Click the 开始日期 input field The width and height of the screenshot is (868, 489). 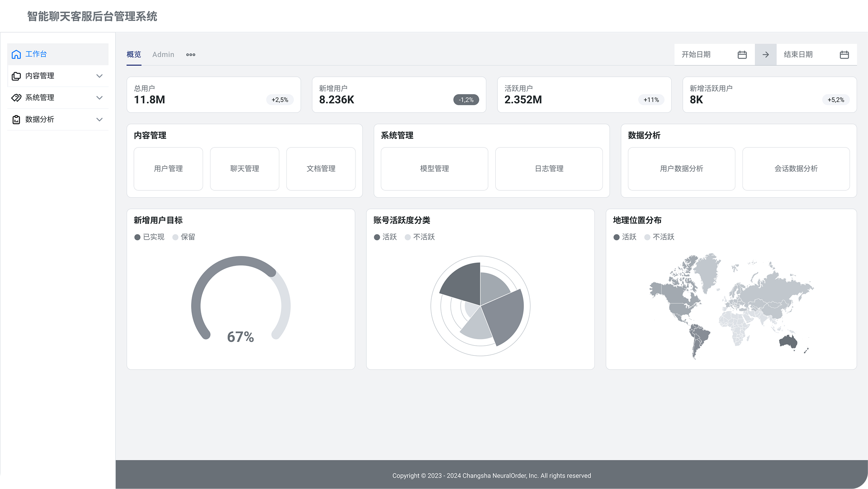coord(715,55)
